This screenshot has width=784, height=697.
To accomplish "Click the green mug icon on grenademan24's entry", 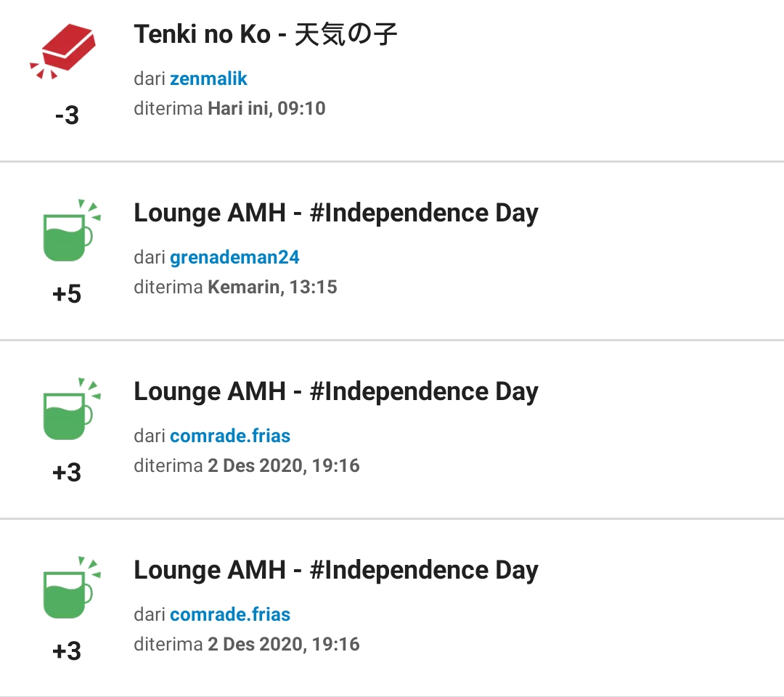I will [68, 232].
